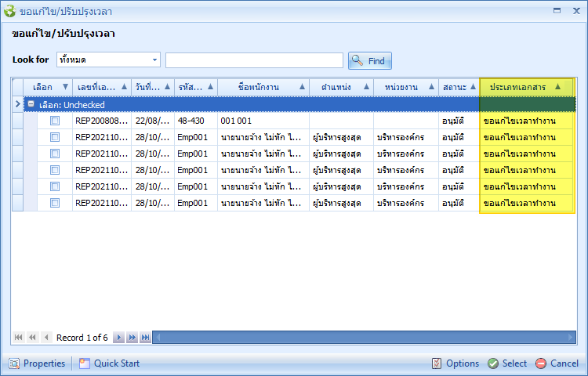Sort by สถานะ column arrow
The width and height of the screenshot is (588, 376).
473,87
